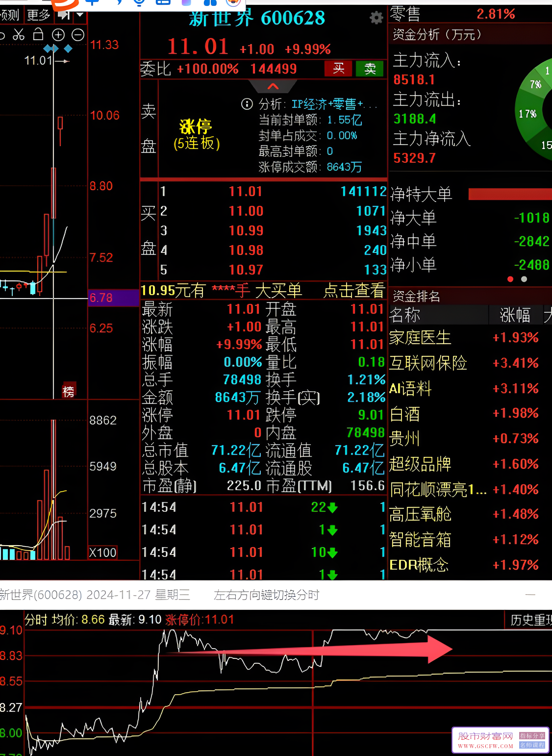Screen dimensions: 552x756
Task: Select buy level 5 price 10.97
Action: coord(246,270)
